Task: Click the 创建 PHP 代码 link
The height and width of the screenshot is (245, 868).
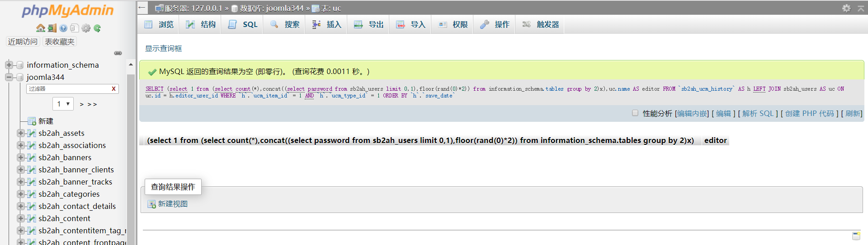Action: [x=810, y=113]
